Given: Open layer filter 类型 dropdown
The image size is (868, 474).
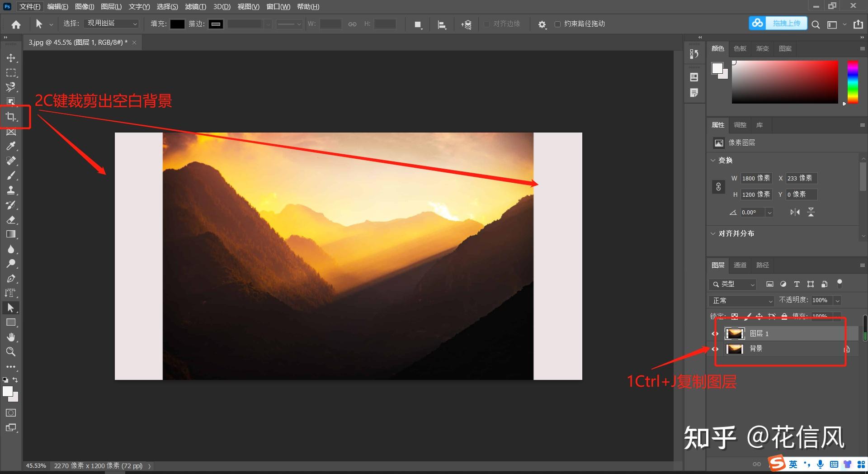Looking at the screenshot, I should [733, 284].
